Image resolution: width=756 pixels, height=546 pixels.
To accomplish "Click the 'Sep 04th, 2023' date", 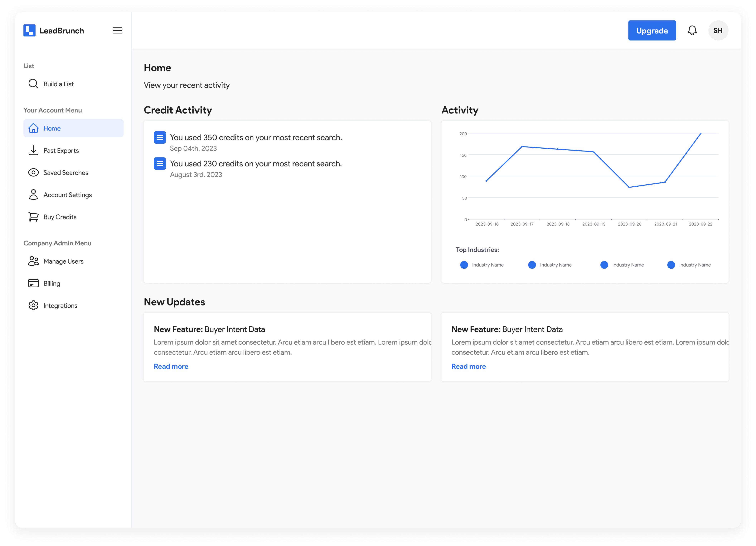I will (x=193, y=149).
